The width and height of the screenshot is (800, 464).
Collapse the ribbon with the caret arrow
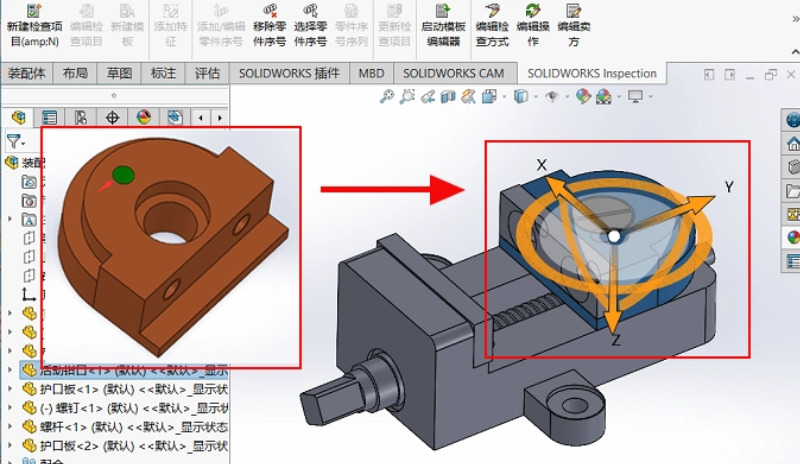pos(795,52)
